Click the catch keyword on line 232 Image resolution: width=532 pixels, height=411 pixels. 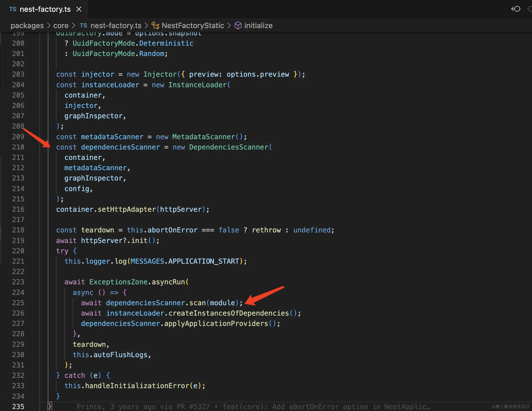coord(74,375)
